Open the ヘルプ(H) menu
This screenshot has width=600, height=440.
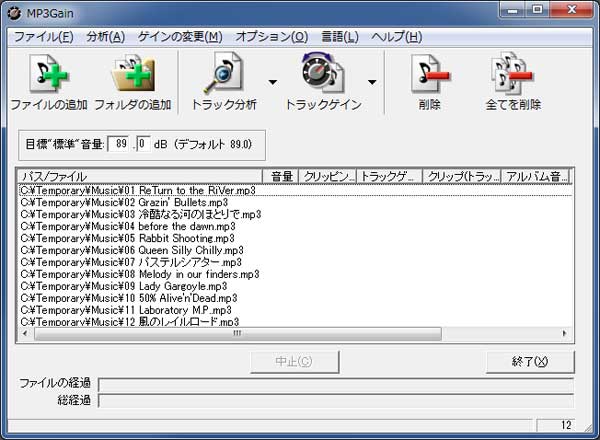[396, 37]
